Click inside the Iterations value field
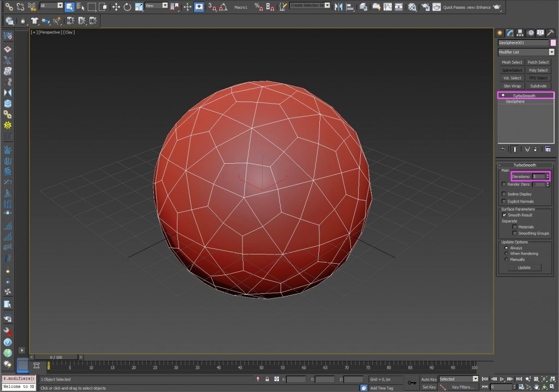 pyautogui.click(x=538, y=176)
